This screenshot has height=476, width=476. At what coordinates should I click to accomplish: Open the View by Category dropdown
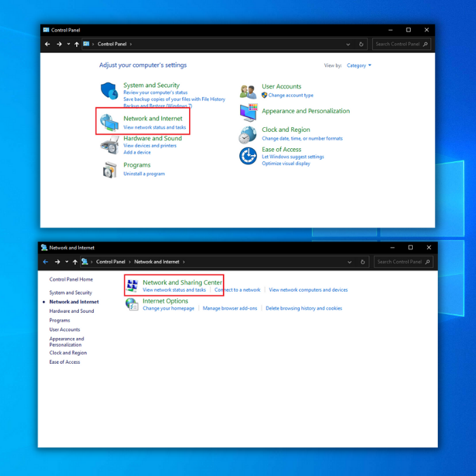(359, 65)
